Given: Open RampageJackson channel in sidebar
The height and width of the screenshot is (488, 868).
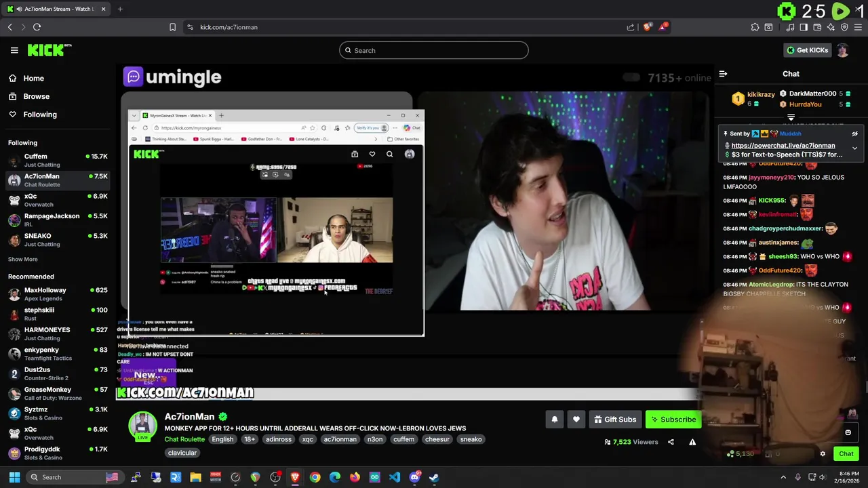Looking at the screenshot, I should coord(58,220).
